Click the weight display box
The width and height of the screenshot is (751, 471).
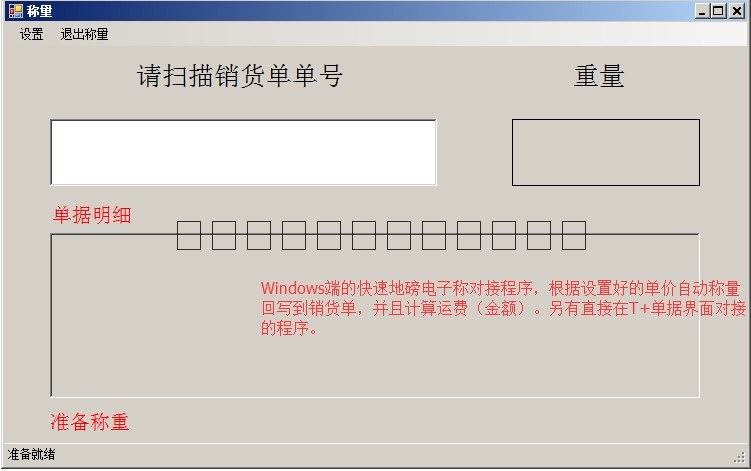[x=606, y=152]
